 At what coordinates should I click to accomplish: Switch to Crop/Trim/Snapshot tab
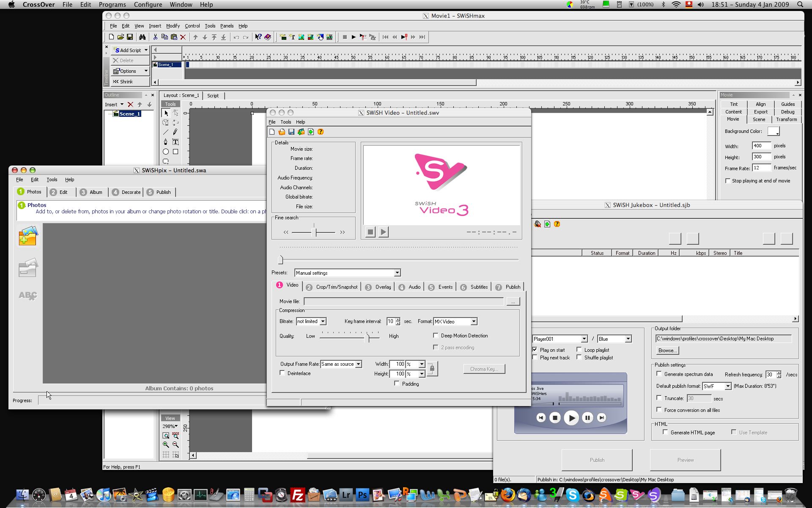pyautogui.click(x=332, y=287)
